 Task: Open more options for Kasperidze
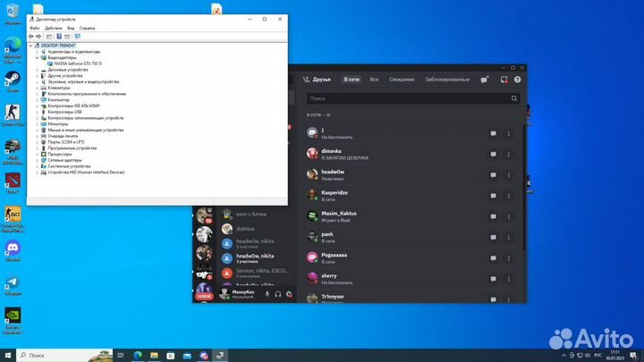(509, 194)
